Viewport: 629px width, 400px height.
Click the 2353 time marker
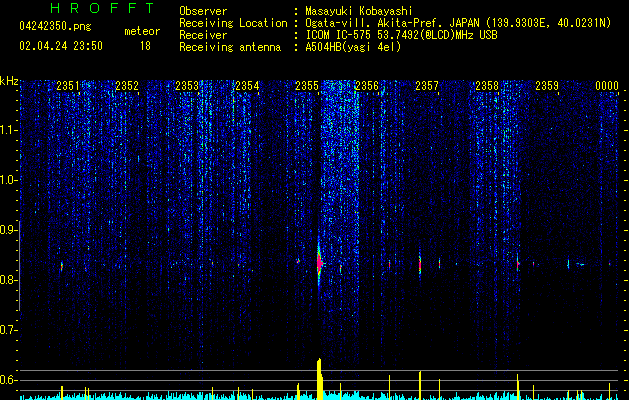(x=187, y=86)
